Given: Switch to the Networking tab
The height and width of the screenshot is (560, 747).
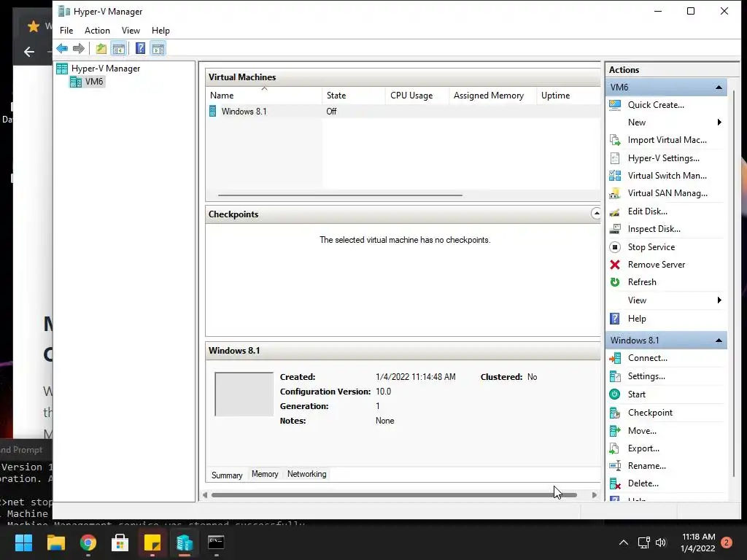Looking at the screenshot, I should click(x=307, y=474).
